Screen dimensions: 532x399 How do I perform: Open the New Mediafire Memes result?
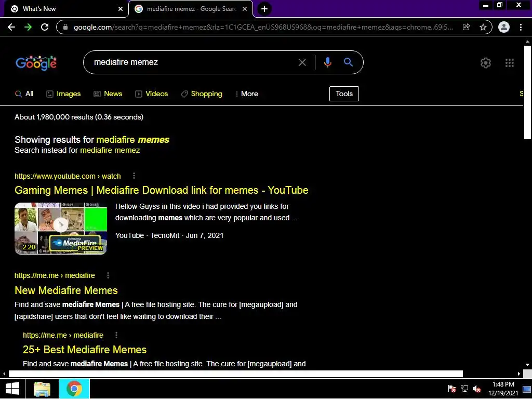[x=66, y=290]
